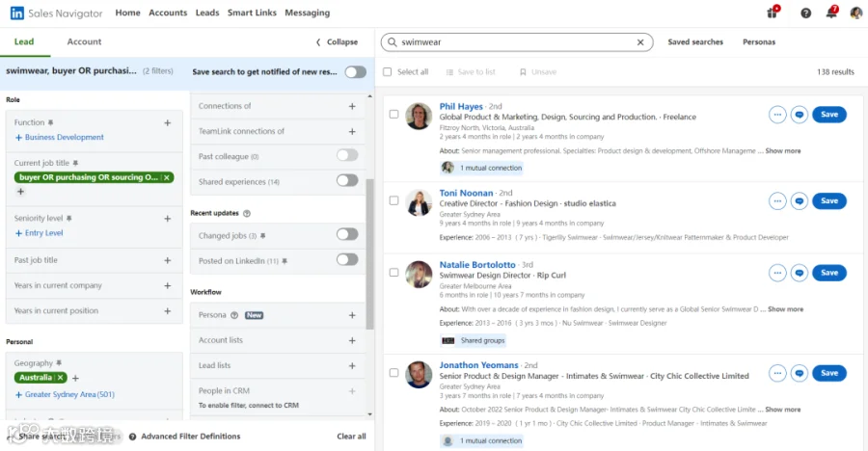Add Greater Sydney Area geography suggestion

coord(65,394)
